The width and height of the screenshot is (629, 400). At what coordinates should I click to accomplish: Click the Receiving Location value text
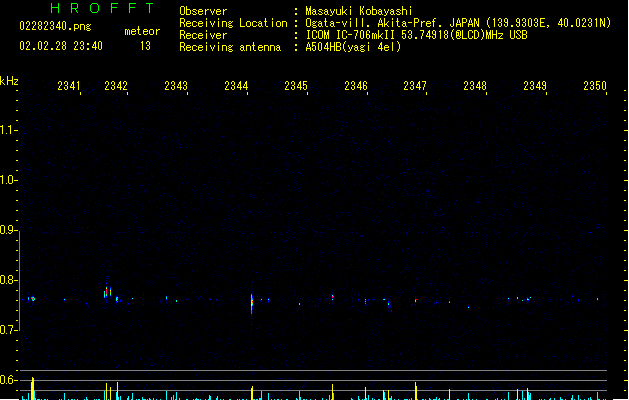point(458,23)
